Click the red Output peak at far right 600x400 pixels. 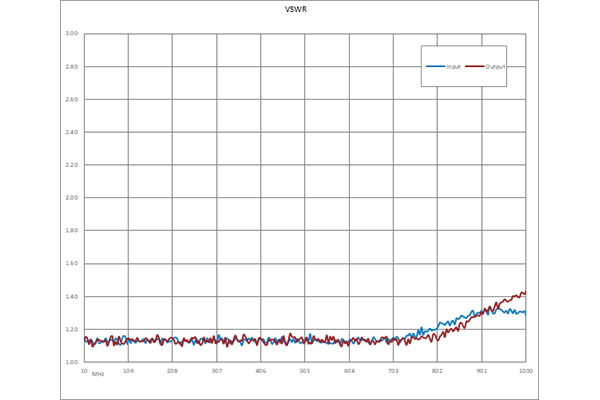point(516,286)
